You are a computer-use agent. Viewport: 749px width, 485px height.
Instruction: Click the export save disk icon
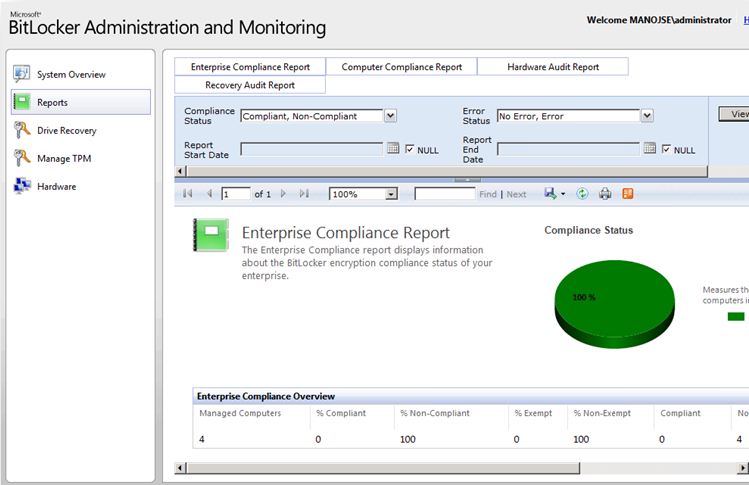click(550, 194)
